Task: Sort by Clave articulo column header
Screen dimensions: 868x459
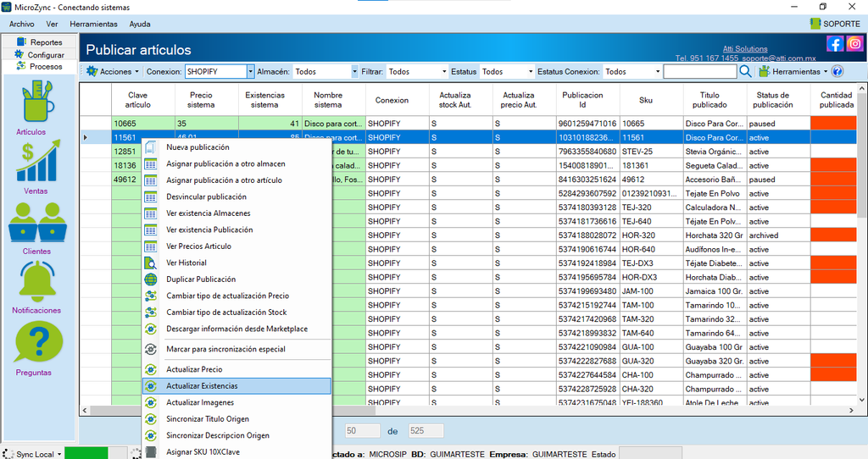Action: (x=143, y=100)
